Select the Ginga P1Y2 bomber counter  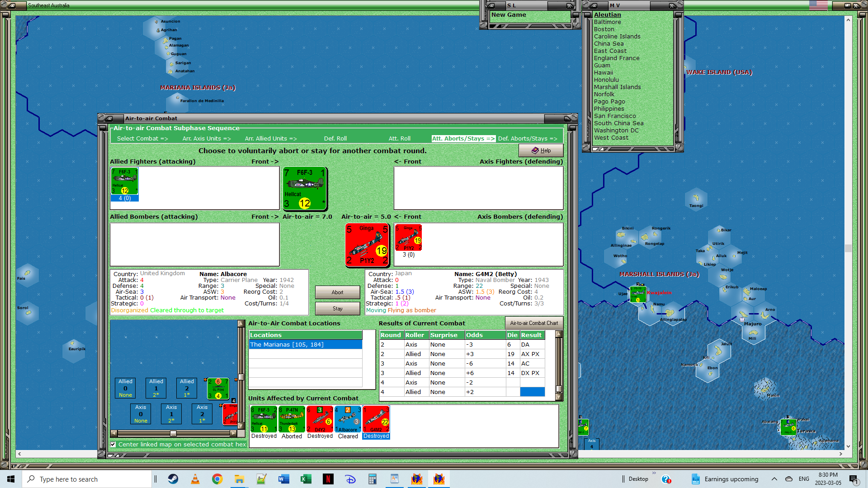click(x=367, y=245)
